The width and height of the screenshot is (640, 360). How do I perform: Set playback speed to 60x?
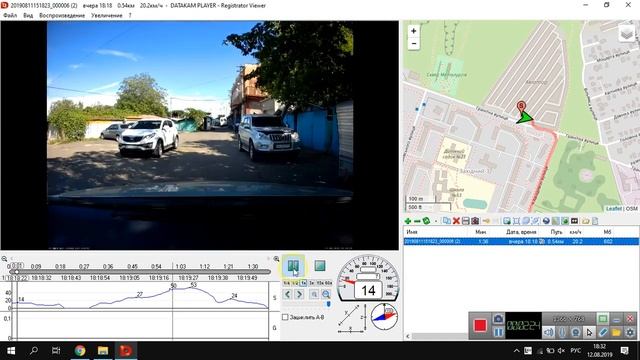(x=329, y=283)
